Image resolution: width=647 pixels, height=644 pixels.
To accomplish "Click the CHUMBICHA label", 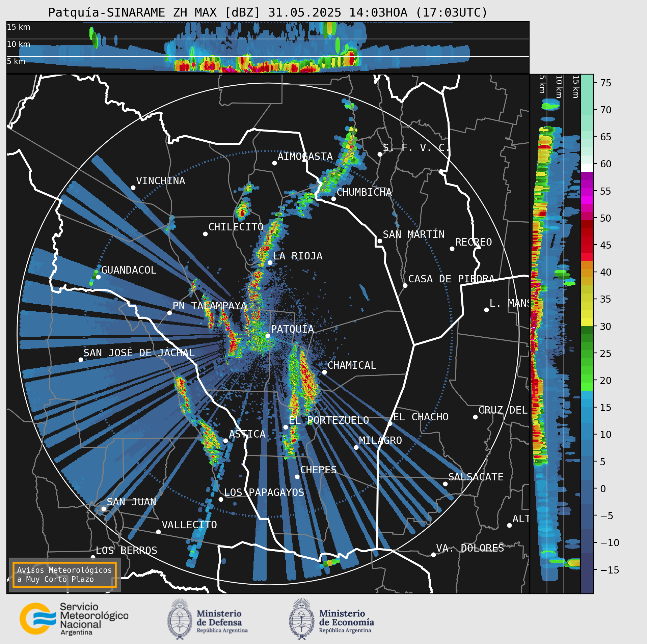I will pos(364,192).
